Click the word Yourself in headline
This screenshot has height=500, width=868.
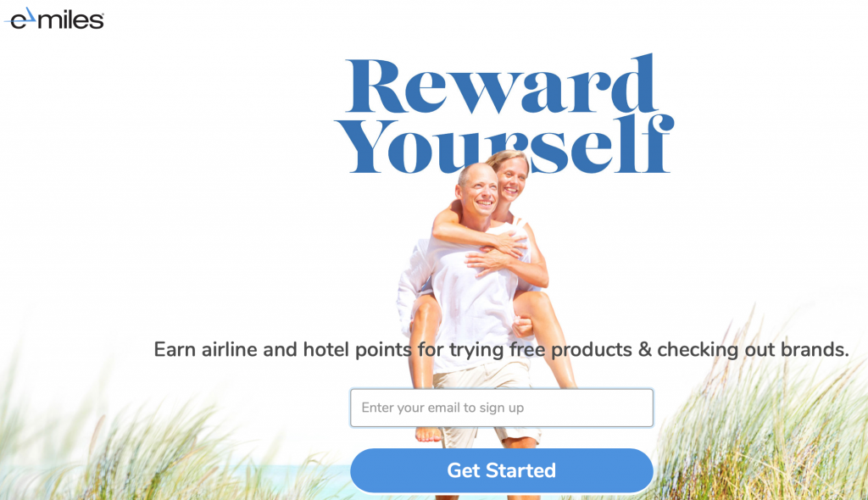[504, 145]
